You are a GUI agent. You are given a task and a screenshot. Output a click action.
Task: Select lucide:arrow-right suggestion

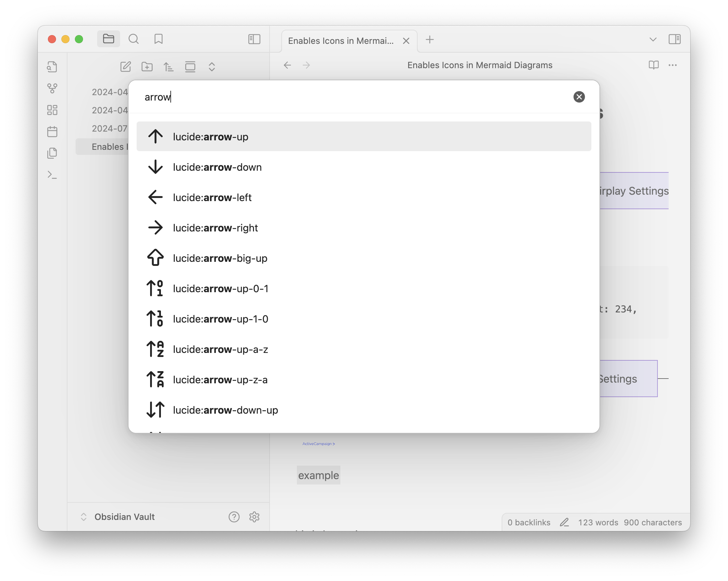364,228
